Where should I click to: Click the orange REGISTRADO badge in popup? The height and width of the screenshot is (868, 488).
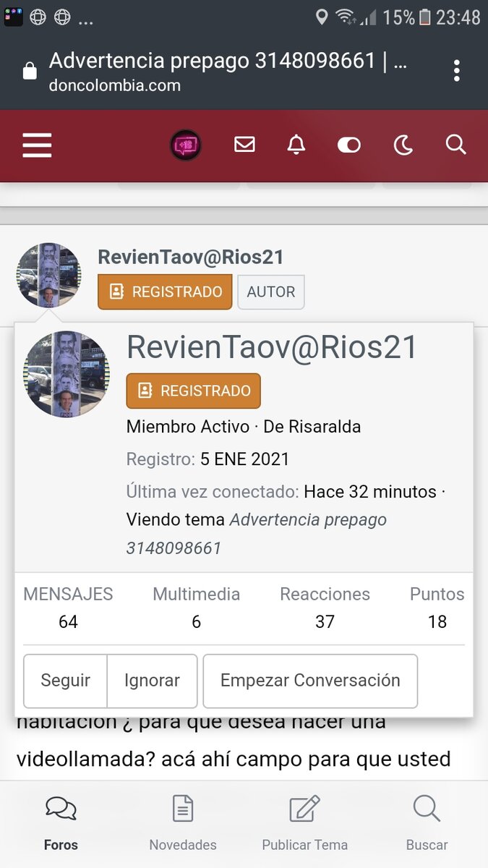193,391
